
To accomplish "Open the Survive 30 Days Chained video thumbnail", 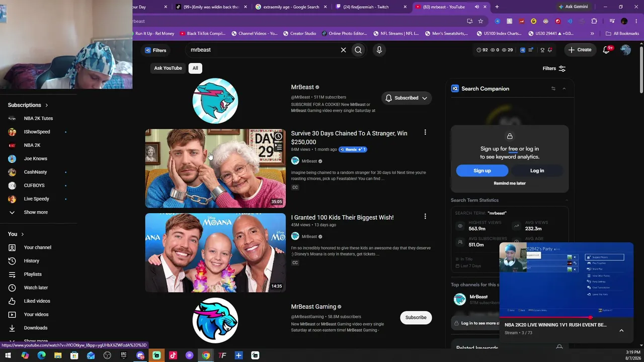I will point(215,168).
